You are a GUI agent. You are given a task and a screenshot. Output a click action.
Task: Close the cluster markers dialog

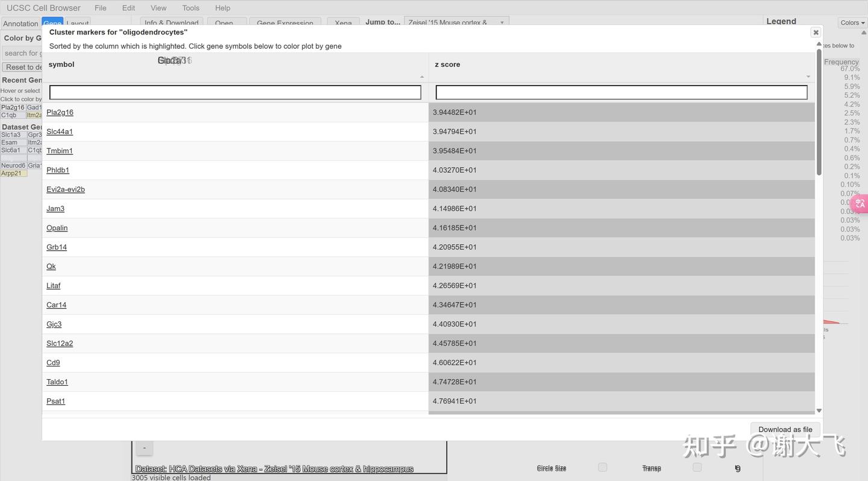[x=816, y=32]
